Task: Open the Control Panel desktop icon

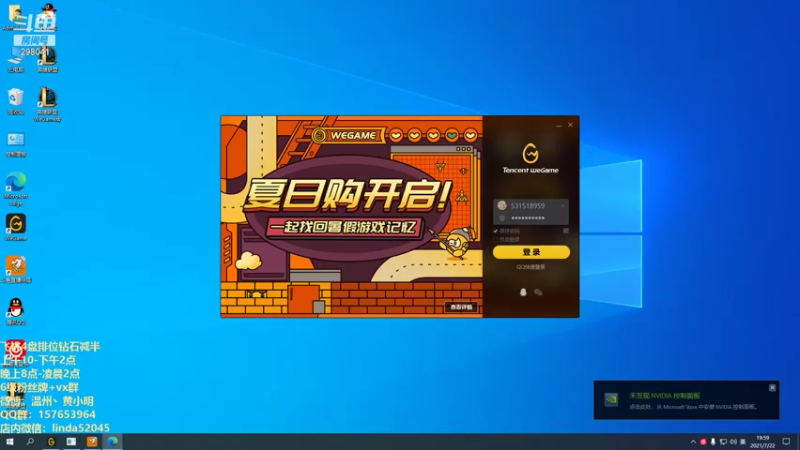Action: click(x=16, y=144)
